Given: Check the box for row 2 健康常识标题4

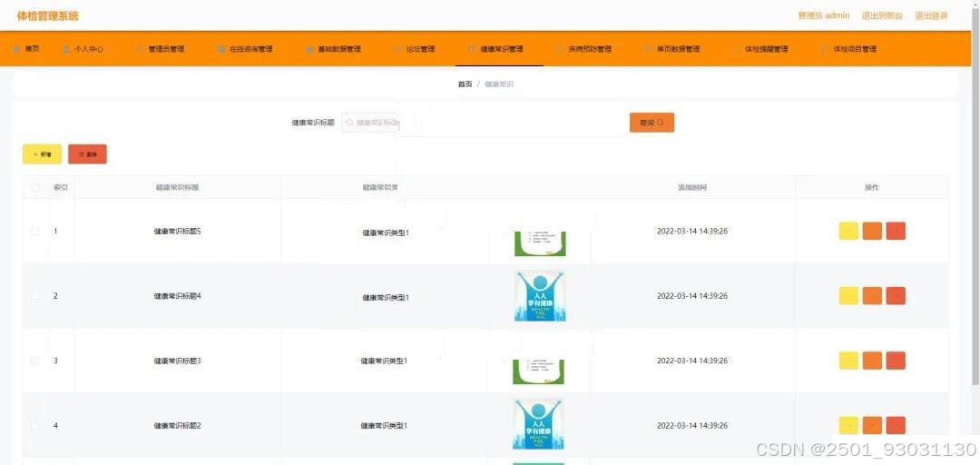Looking at the screenshot, I should 34,296.
